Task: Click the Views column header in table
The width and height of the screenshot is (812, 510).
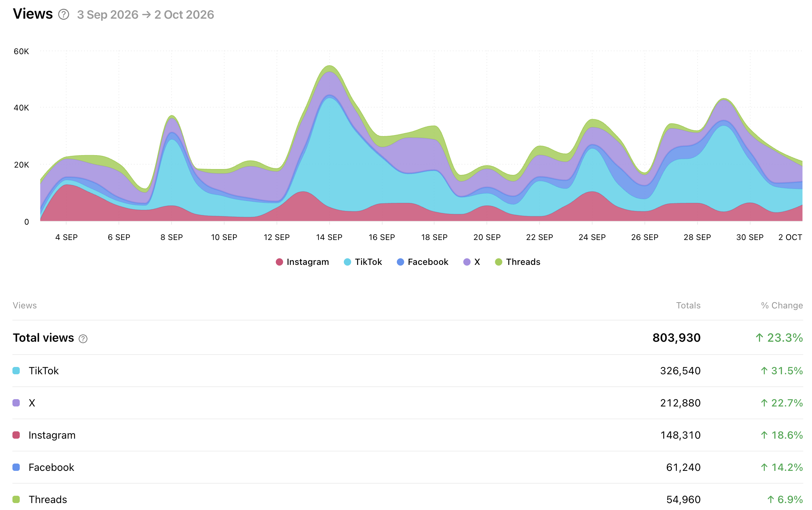Action: tap(25, 305)
